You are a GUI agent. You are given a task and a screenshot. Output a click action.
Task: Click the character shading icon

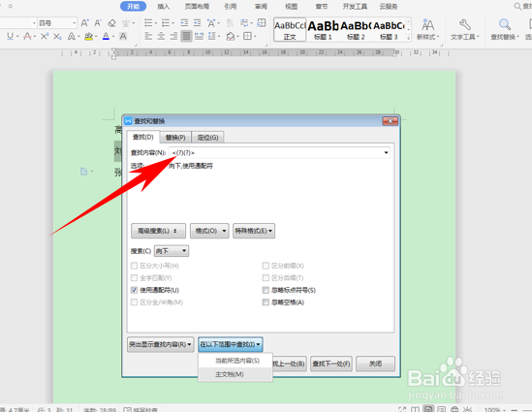[123, 36]
